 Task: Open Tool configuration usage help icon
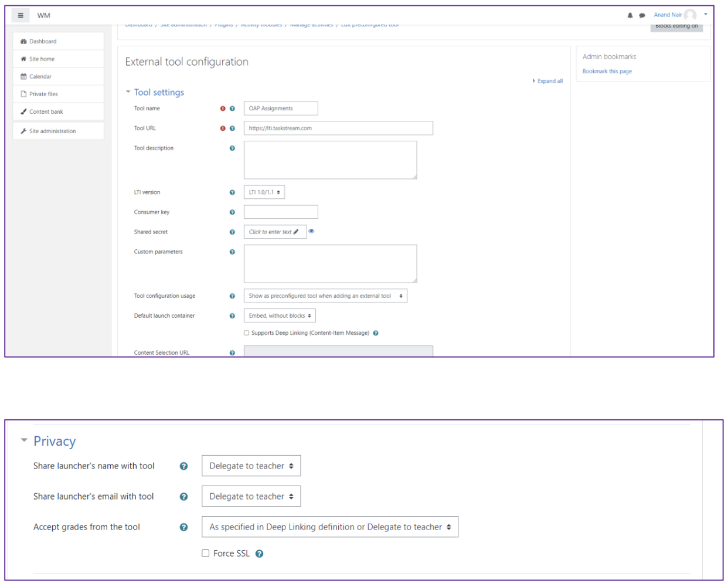pyautogui.click(x=232, y=296)
